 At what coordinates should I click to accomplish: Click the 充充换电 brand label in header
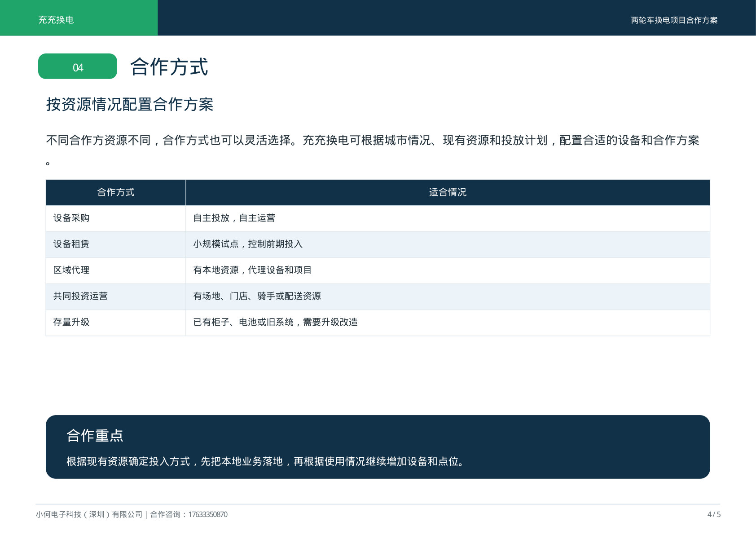56,20
